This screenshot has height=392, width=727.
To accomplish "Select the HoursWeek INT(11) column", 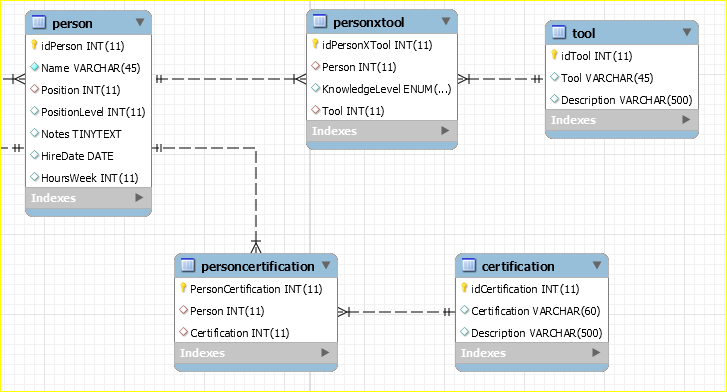I will pyautogui.click(x=89, y=178).
